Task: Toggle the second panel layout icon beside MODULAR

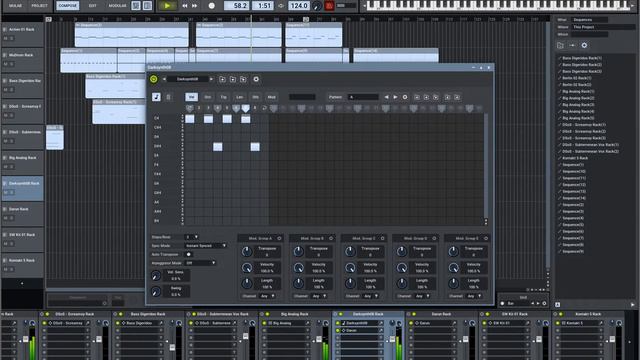Action: point(147,6)
